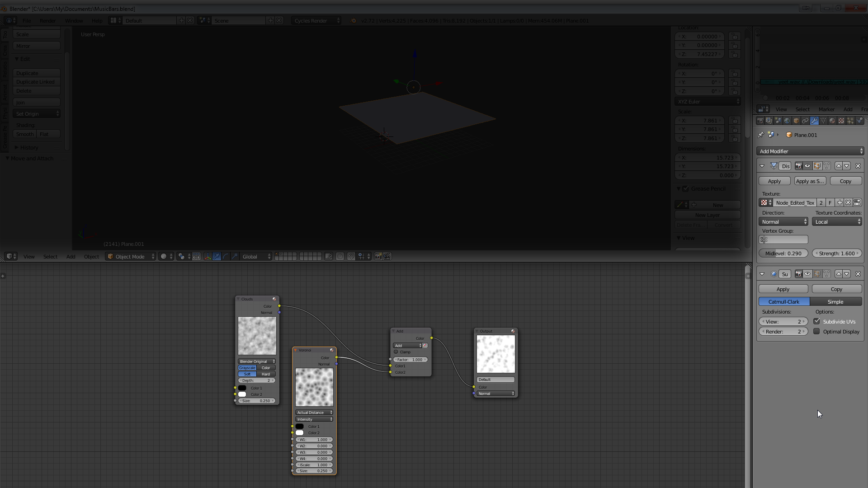The width and height of the screenshot is (868, 488).
Task: Toggle Subsurf modifier viewport visibility eye
Action: point(807,274)
